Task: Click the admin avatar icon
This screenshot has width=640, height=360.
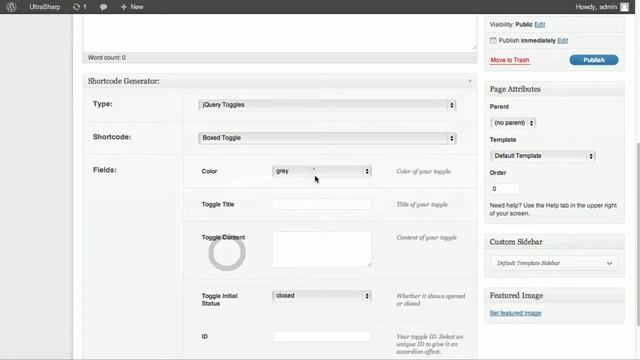Action: tap(624, 7)
